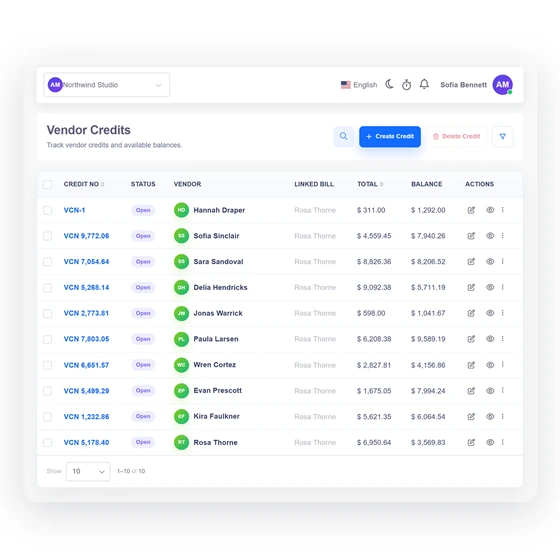View Kira Faulkner's credit details eye
This screenshot has height=560, width=560.
[490, 416]
